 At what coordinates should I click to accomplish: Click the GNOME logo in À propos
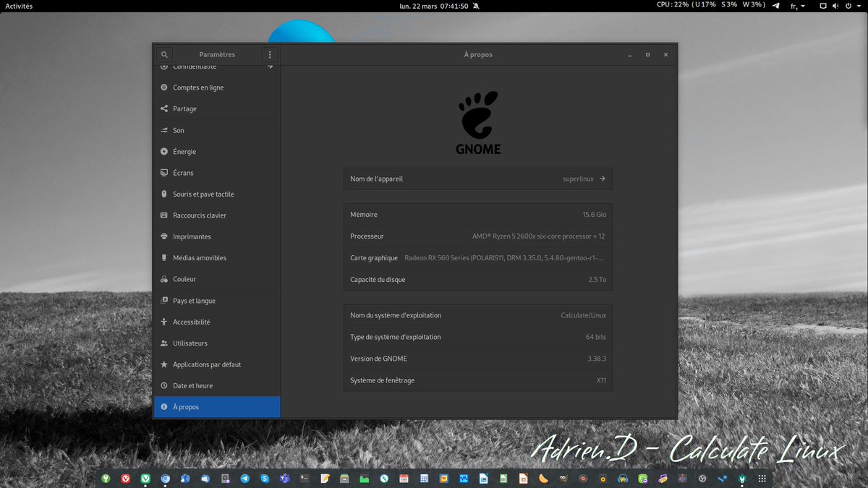(478, 122)
